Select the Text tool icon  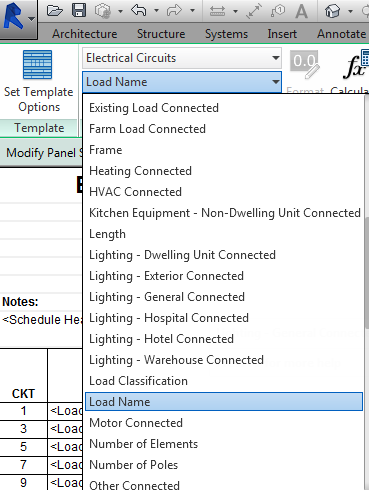[302, 11]
